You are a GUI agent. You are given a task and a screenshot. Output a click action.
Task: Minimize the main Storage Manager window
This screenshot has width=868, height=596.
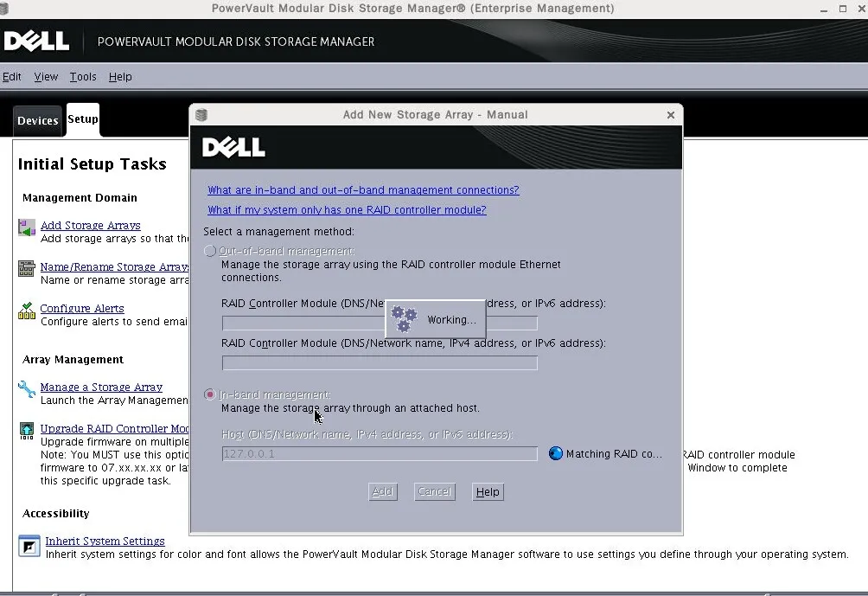pos(824,9)
